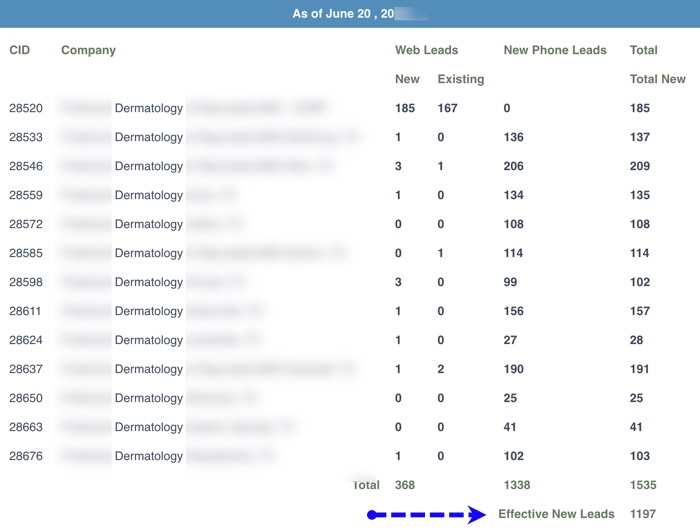This screenshot has width=700, height=530.
Task: Click total new value 157
Action: [x=640, y=311]
